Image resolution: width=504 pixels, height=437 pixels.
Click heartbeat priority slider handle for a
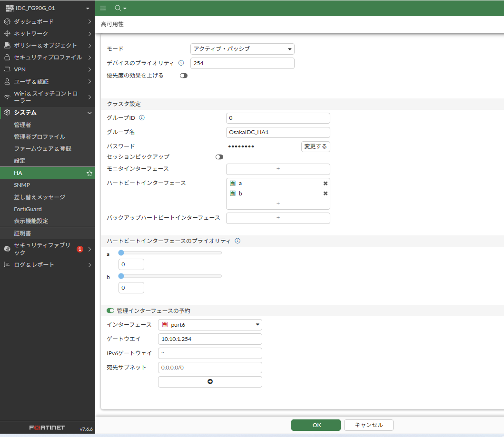(x=121, y=253)
